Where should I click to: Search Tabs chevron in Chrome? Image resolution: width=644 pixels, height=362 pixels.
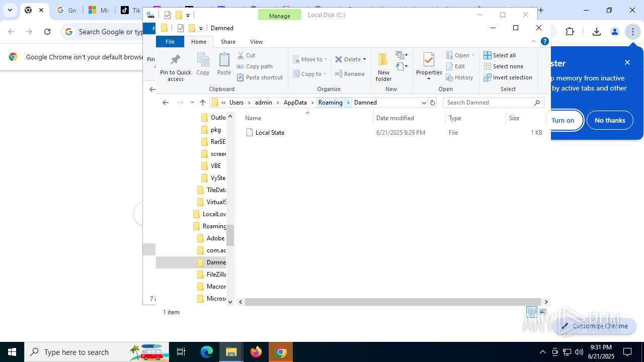[x=10, y=10]
